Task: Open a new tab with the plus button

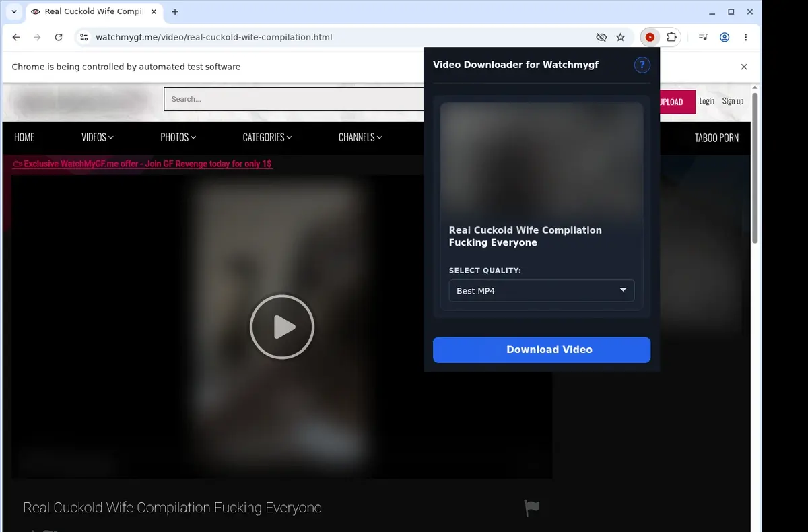Action: 175,12
